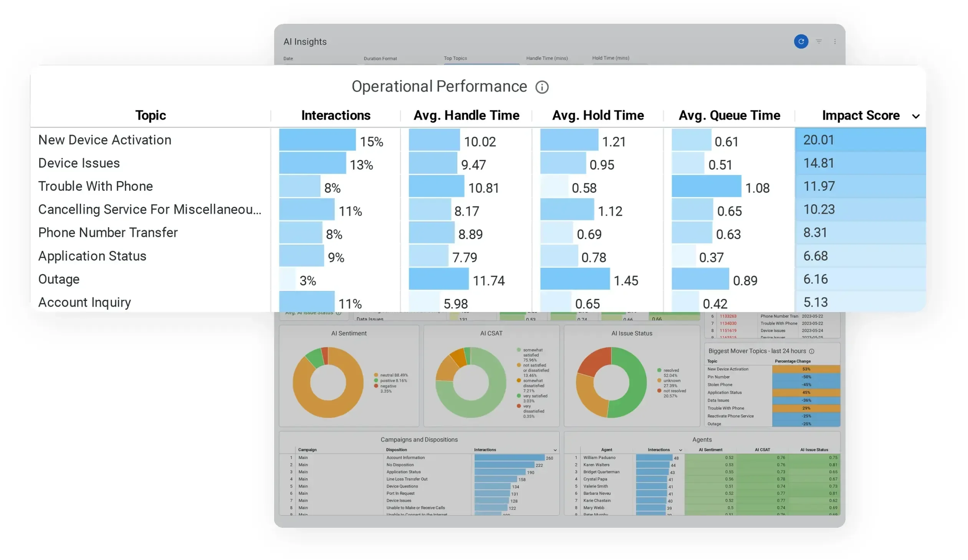Screen dimensions: 968x560
Task: Toggle the Campaigns Interactions sort arrow
Action: pos(555,450)
